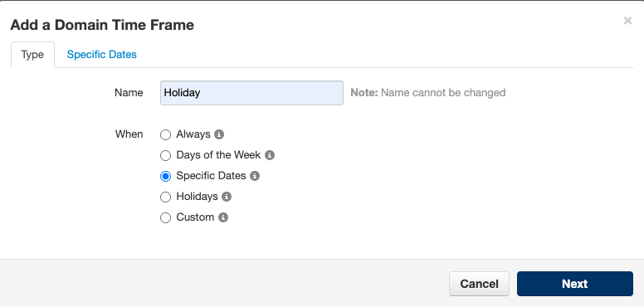Close the Add a Domain Time Frame dialog
The height and width of the screenshot is (307, 644).
(x=627, y=21)
